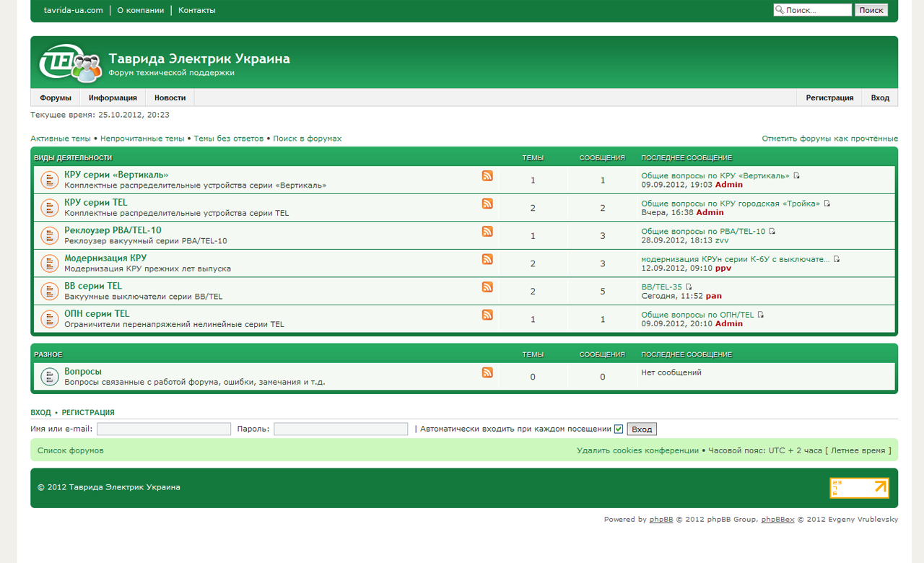The image size is (924, 563).
Task: Click forum status icon beside ВВ серии TEL
Action: pyautogui.click(x=49, y=292)
